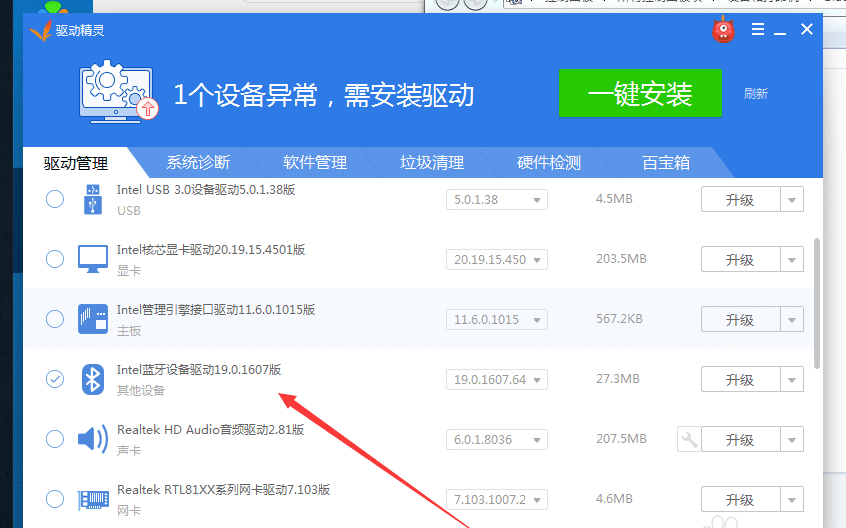Go to the 硬件检测 tab
Screen dimensions: 846x528
click(x=549, y=162)
